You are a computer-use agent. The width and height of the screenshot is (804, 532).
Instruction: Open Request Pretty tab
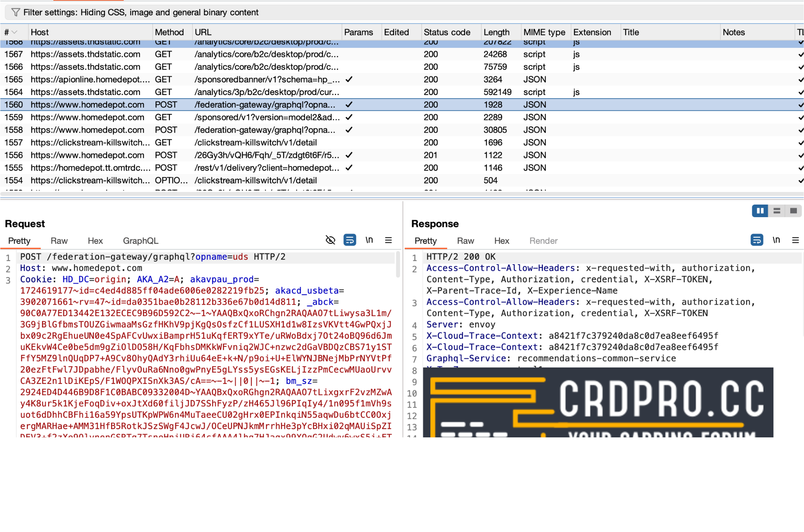point(19,241)
